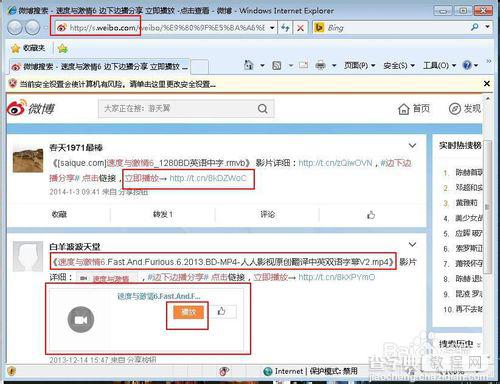500x384 pixels.
Task: Click the RSS feeds icon
Action: pyautogui.click(x=277, y=65)
